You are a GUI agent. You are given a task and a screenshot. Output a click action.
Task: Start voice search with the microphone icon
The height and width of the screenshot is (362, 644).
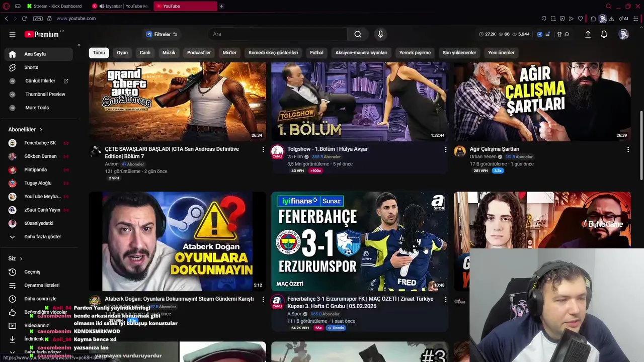pos(380,34)
